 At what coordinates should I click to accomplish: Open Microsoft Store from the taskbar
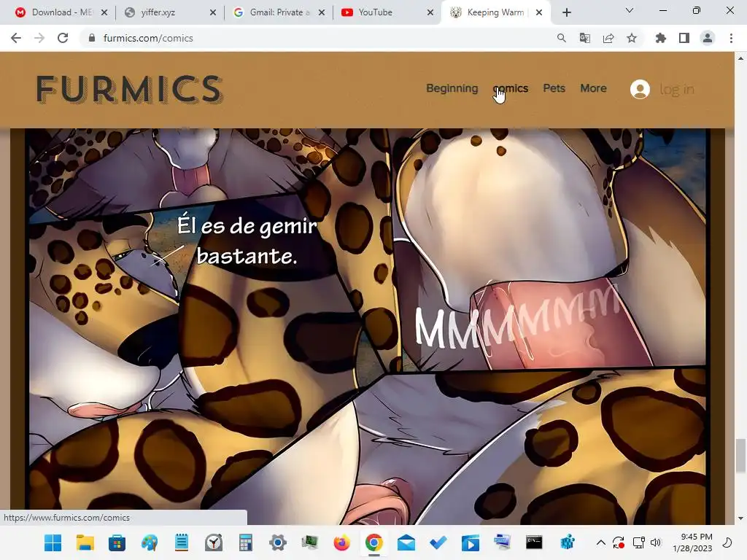[x=117, y=542]
